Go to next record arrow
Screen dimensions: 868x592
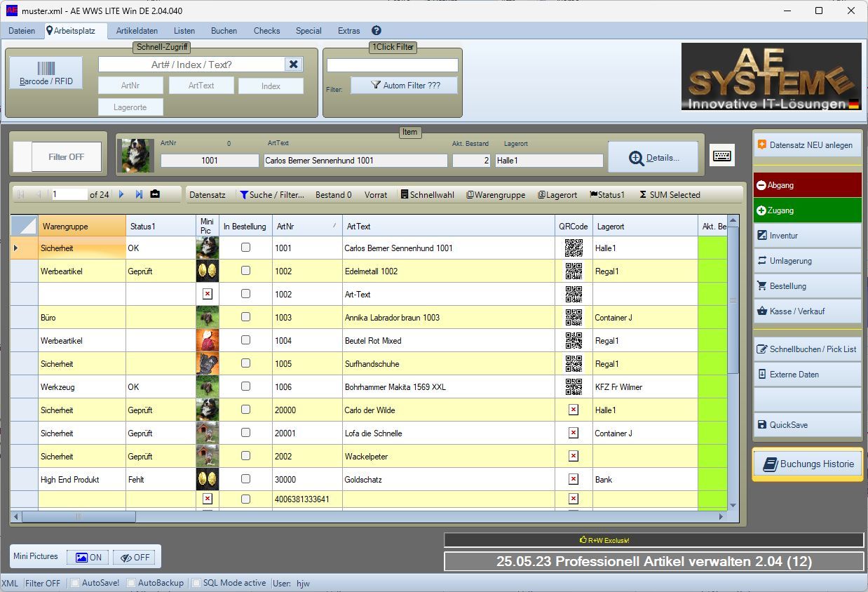[121, 194]
